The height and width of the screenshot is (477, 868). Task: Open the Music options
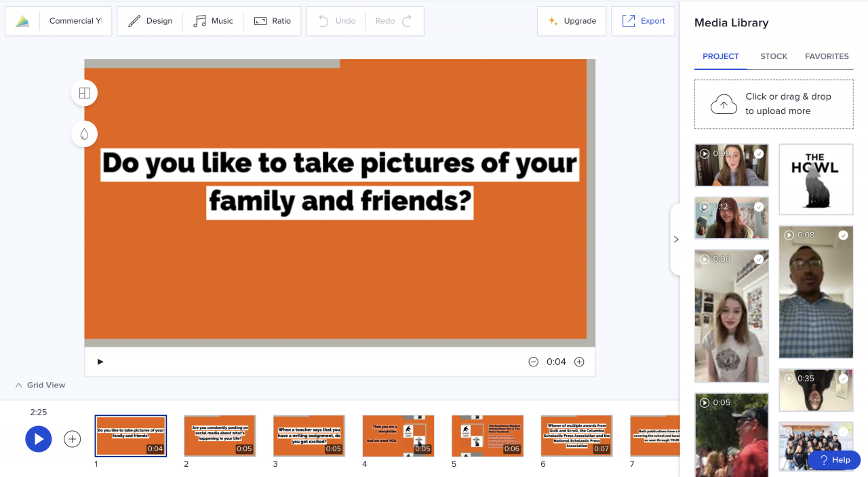(x=213, y=21)
